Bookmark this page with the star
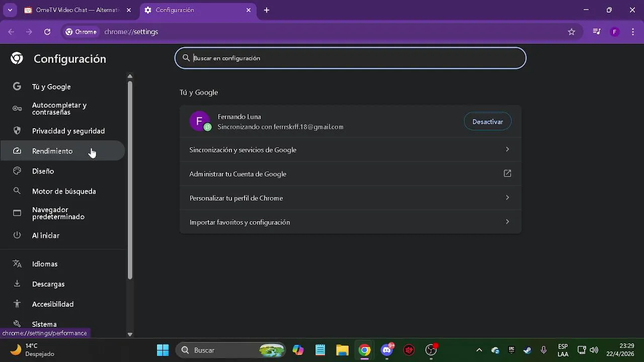This screenshot has height=362, width=644. (572, 32)
